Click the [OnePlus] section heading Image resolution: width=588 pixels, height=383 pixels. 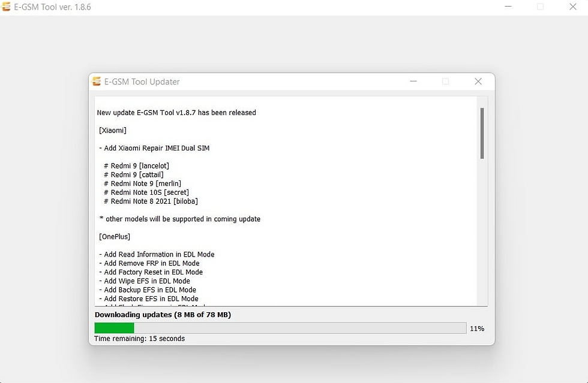coord(115,237)
